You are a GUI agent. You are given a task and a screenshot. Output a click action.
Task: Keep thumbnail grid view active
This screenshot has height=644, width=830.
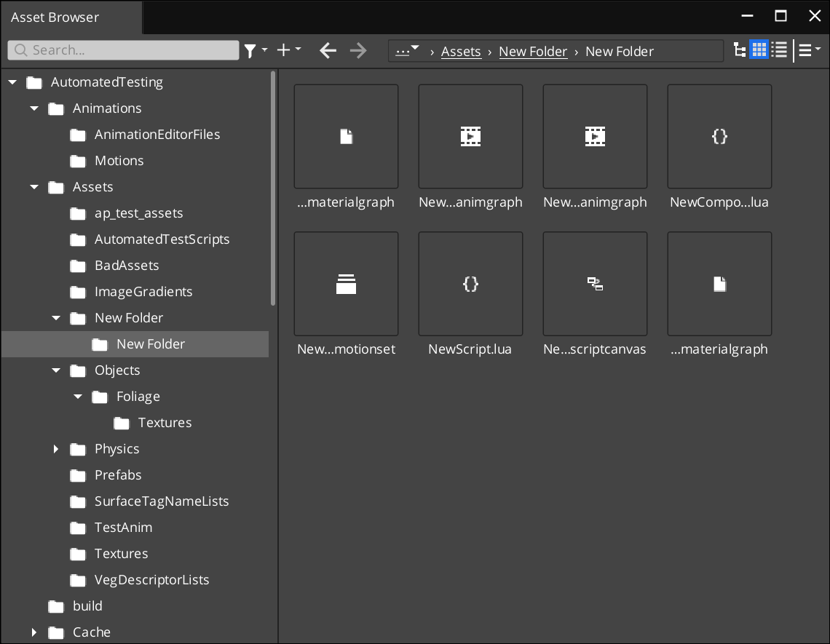coord(759,49)
